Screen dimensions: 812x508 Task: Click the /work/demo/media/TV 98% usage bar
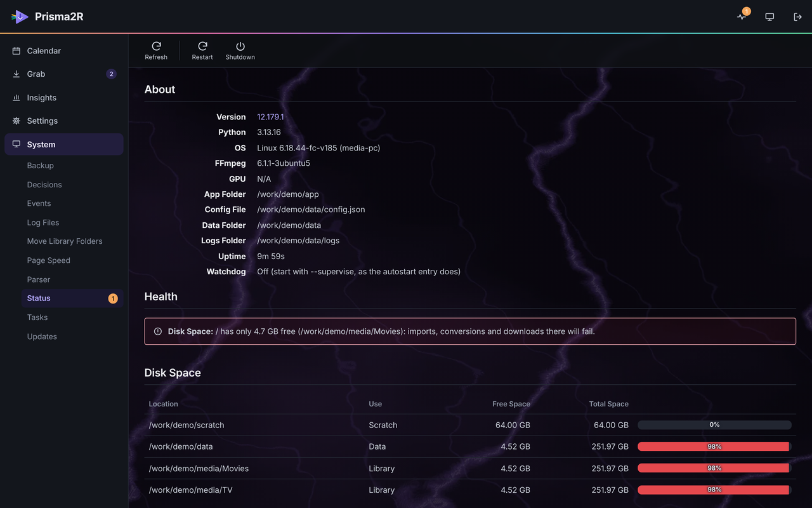714,490
